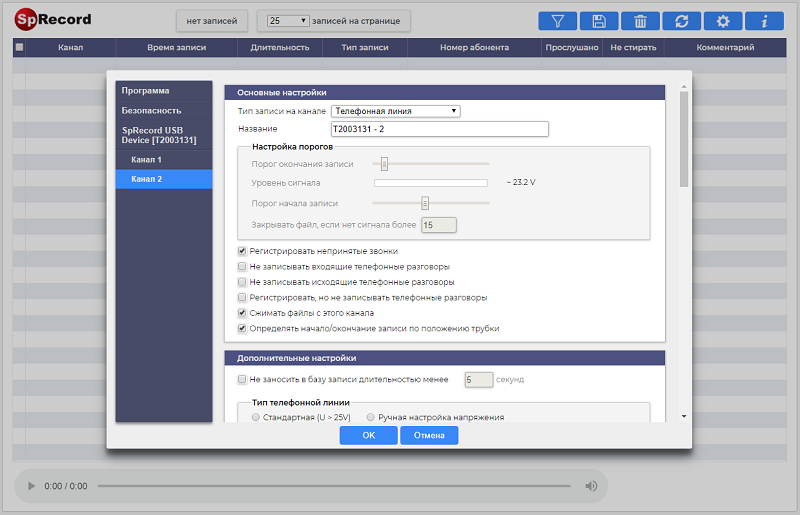Open 'Безопасность' settings section
The image size is (800, 515).
pos(164,110)
